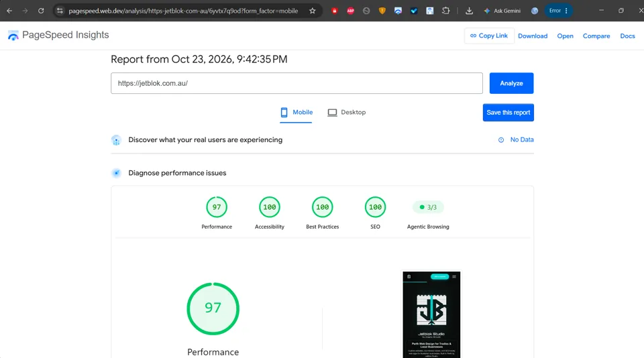Click the browser forward arrow
The image size is (644, 358).
coord(25,11)
